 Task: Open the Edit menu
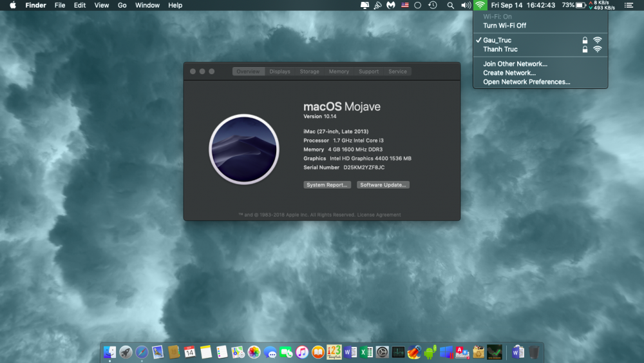click(x=80, y=5)
